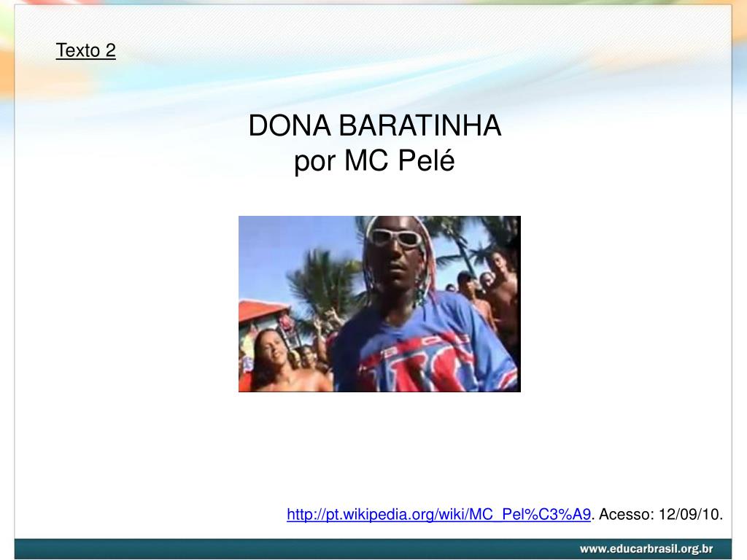Select the 'Texto 2' heading
This screenshot has width=747, height=560.
(x=86, y=50)
